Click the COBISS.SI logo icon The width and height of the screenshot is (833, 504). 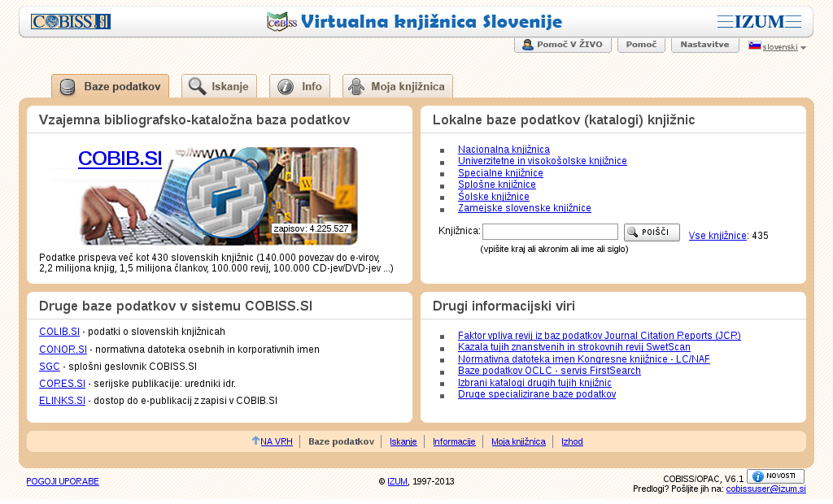pyautogui.click(x=71, y=22)
